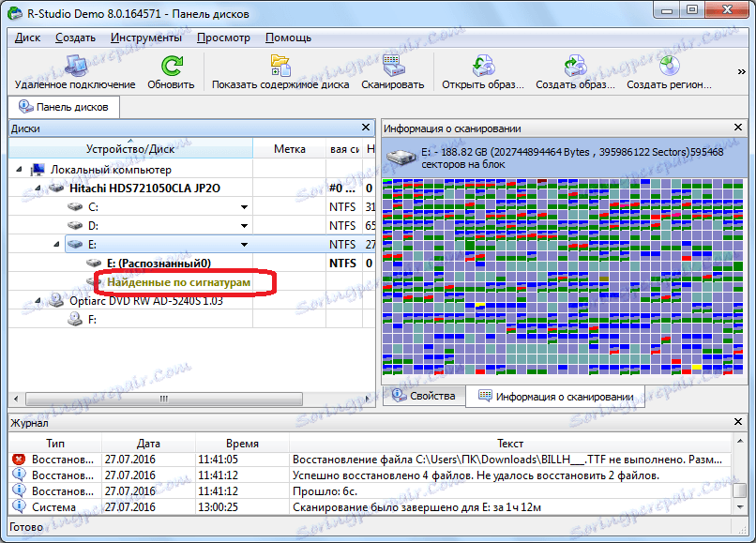Click error icon of first log entry
The image size is (756, 543).
click(19, 460)
